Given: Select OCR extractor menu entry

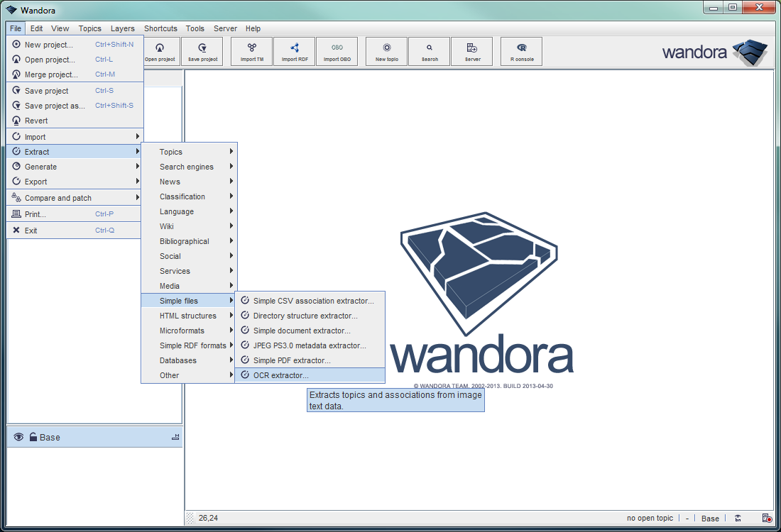Looking at the screenshot, I should [281, 375].
